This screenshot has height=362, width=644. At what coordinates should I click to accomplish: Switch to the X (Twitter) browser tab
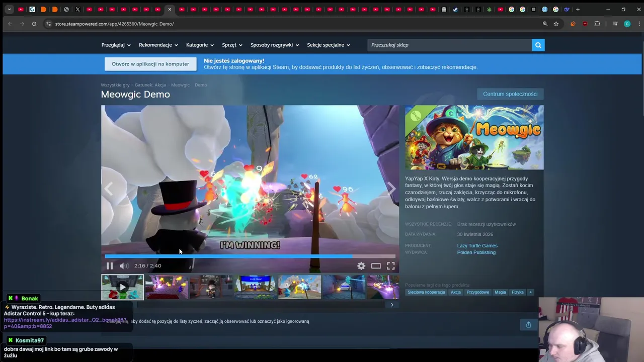pyautogui.click(x=77, y=9)
